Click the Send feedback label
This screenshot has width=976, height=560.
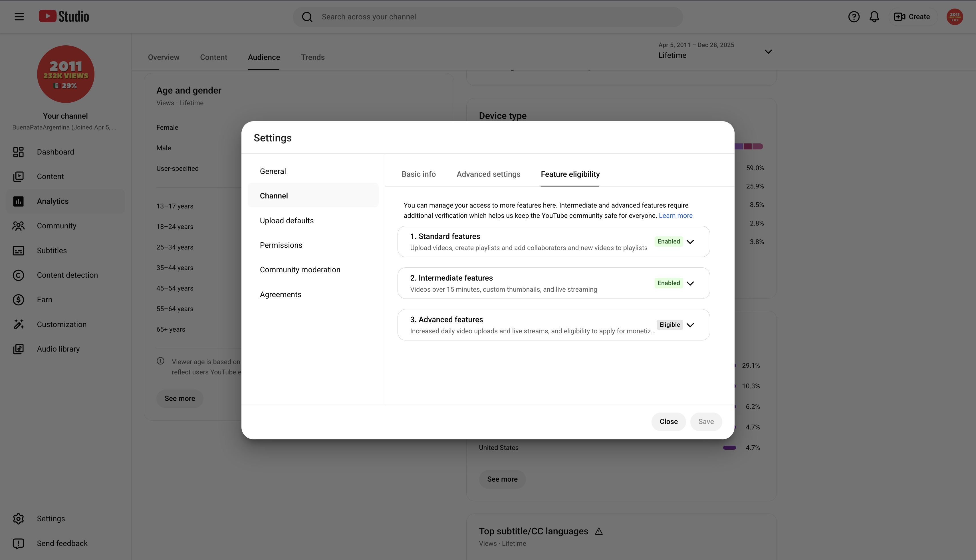click(x=62, y=543)
